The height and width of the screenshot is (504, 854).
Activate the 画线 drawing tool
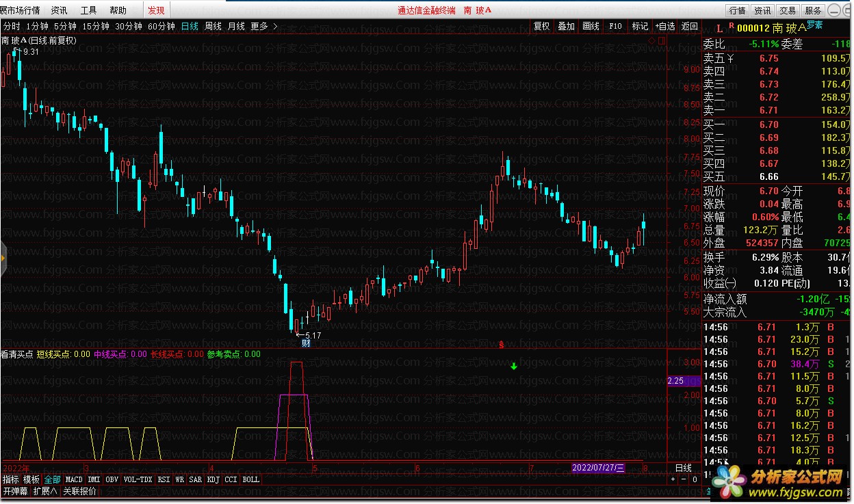coord(591,26)
